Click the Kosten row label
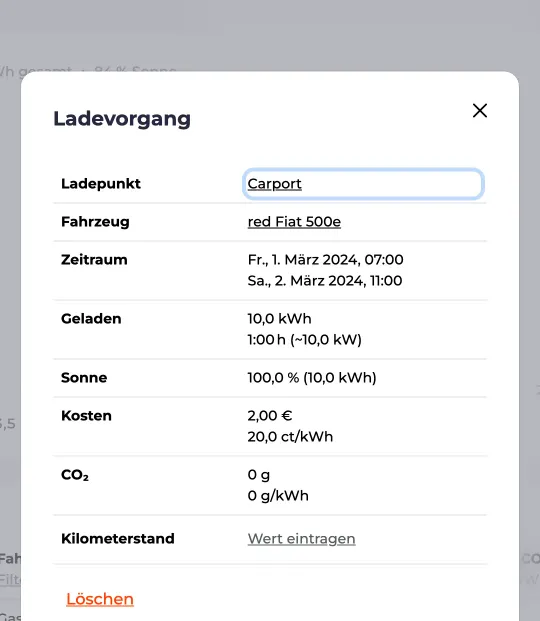Screen dimensions: 540x621 pyautogui.click(x=86, y=416)
